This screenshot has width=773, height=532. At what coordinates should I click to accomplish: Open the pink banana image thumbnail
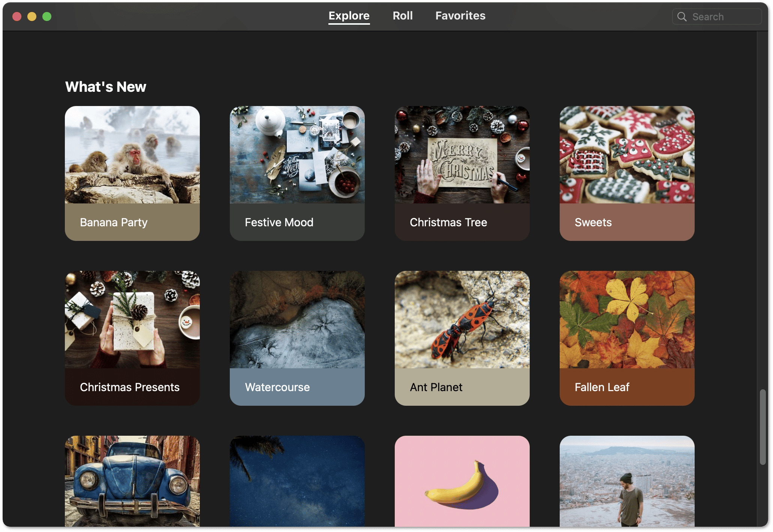coord(462,481)
